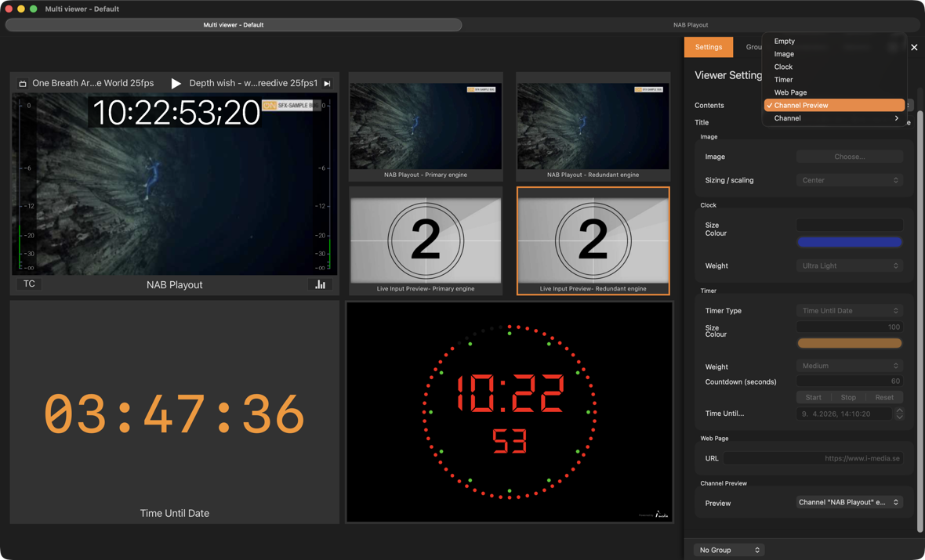Select Clock from the contents menu

(783, 67)
